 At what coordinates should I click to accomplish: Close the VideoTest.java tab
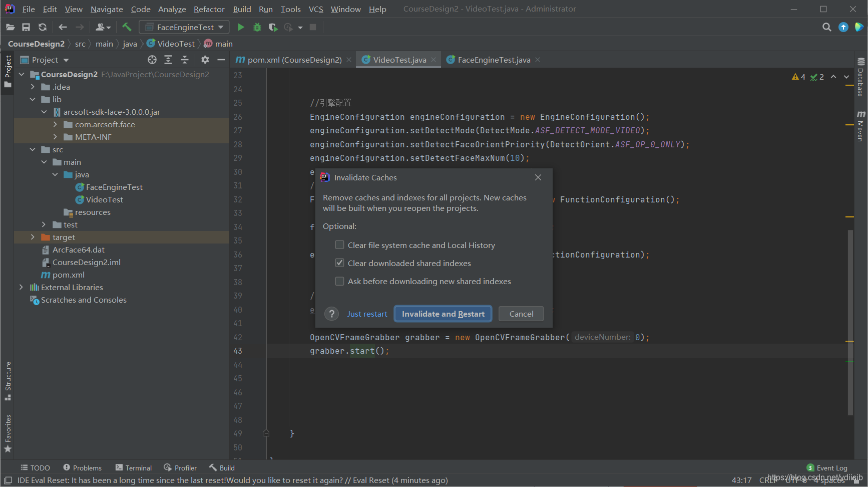433,60
